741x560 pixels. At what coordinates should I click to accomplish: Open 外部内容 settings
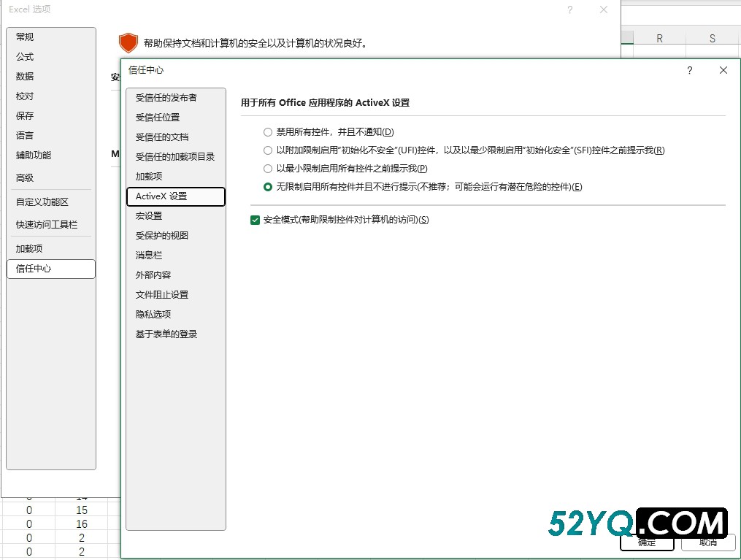point(175,275)
